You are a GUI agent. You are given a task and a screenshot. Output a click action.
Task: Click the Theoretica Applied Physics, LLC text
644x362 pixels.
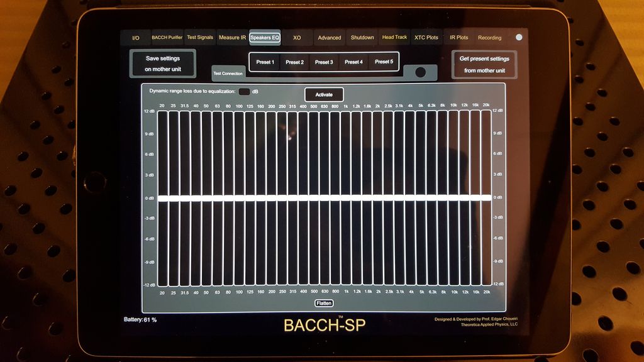[489, 324]
